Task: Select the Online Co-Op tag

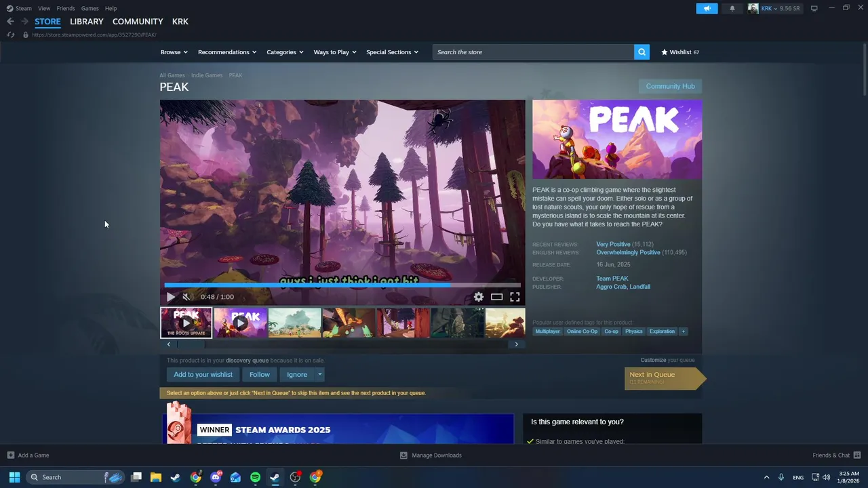Action: [x=582, y=331]
